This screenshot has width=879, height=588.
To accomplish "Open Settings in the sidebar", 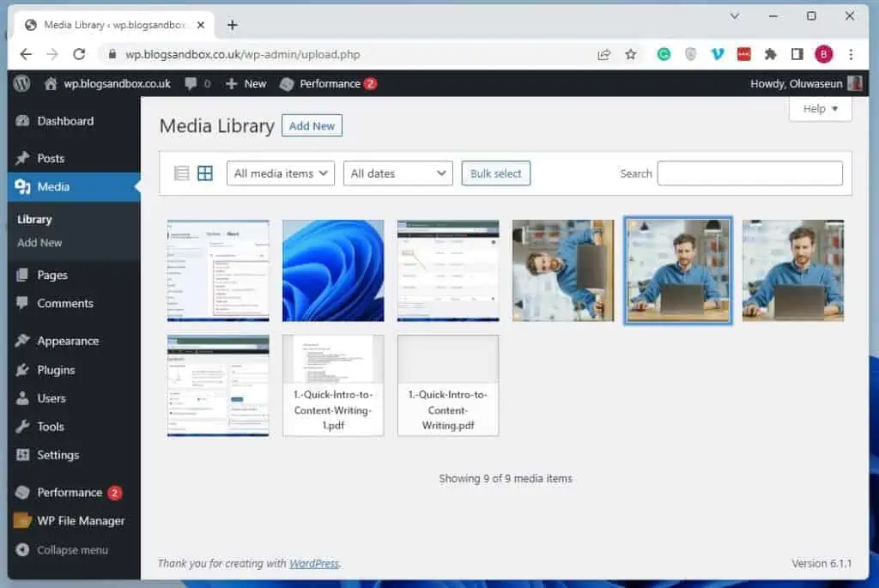I will point(58,455).
